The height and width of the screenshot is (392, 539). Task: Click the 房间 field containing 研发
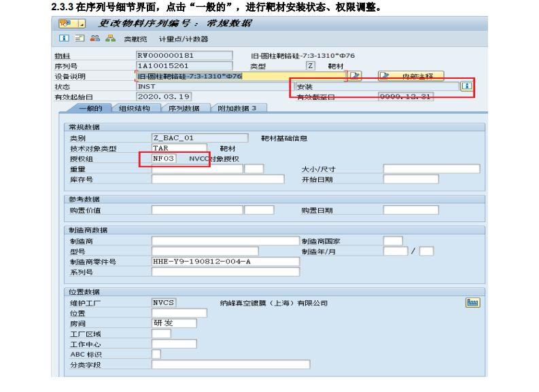click(x=174, y=323)
